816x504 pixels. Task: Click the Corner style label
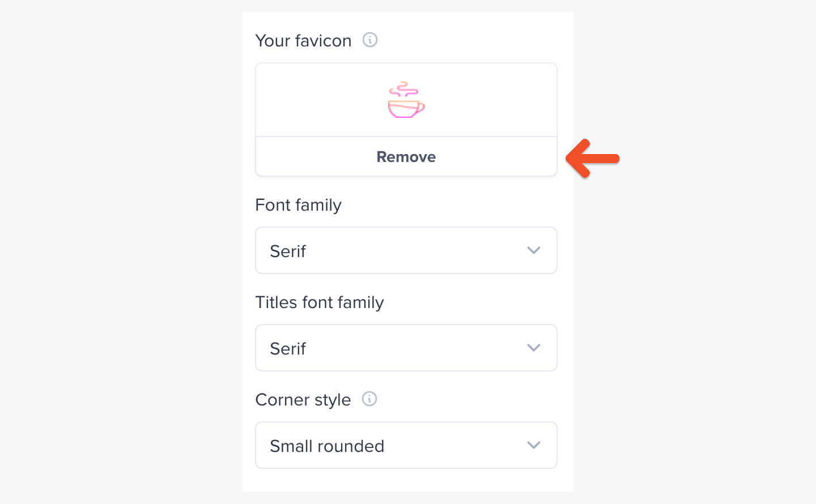coord(303,399)
